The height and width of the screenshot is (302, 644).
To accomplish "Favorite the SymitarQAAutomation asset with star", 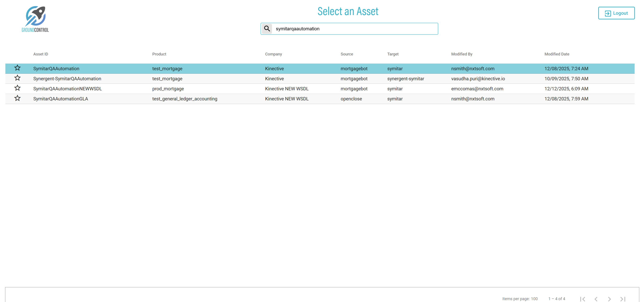I will tap(17, 68).
